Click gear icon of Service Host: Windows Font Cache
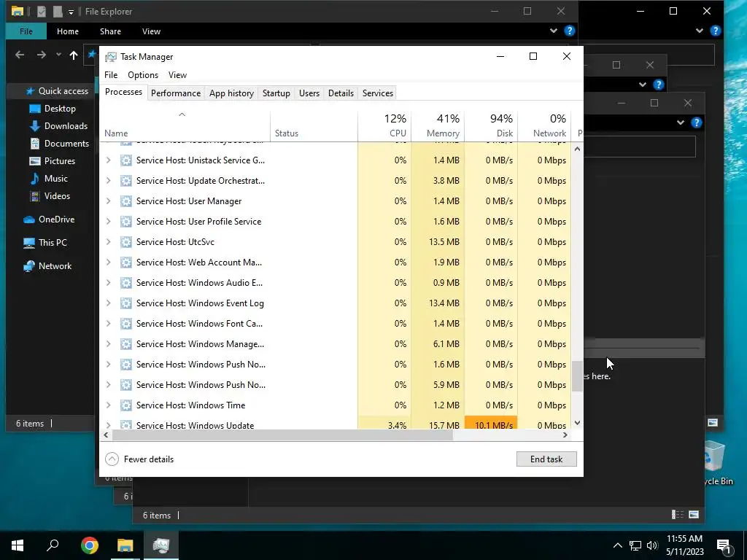This screenshot has height=560, width=747. pos(125,324)
